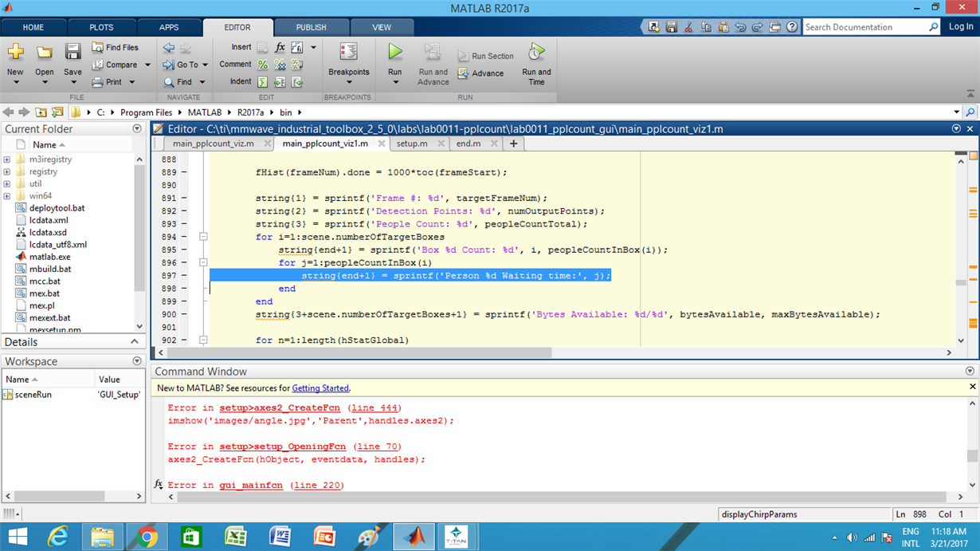Click the Go To button

(186, 65)
